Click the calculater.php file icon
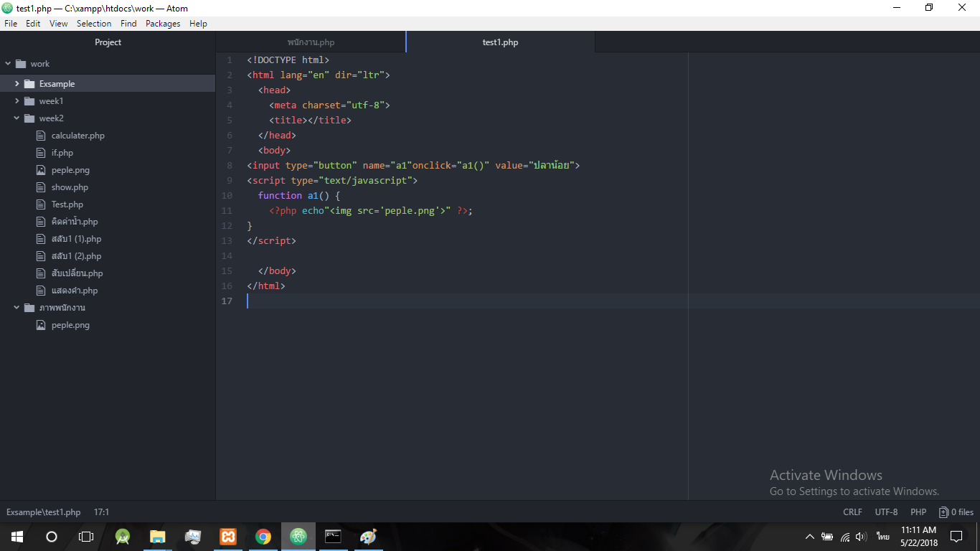The width and height of the screenshot is (980, 551). click(x=41, y=136)
